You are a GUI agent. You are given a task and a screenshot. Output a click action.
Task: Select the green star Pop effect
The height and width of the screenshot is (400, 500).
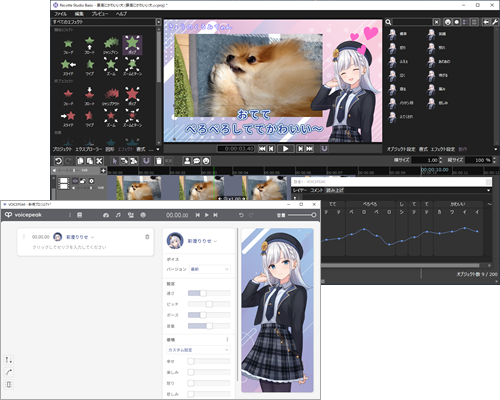[132, 45]
